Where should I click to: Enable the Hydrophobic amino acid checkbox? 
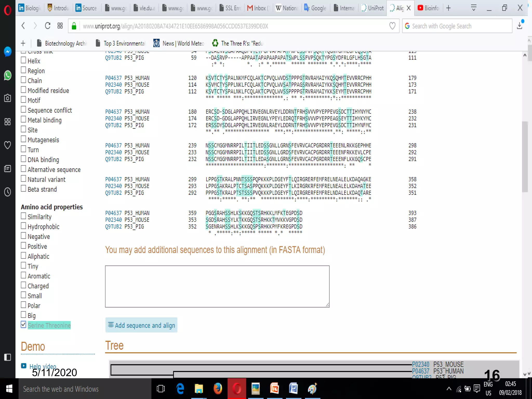point(23,226)
